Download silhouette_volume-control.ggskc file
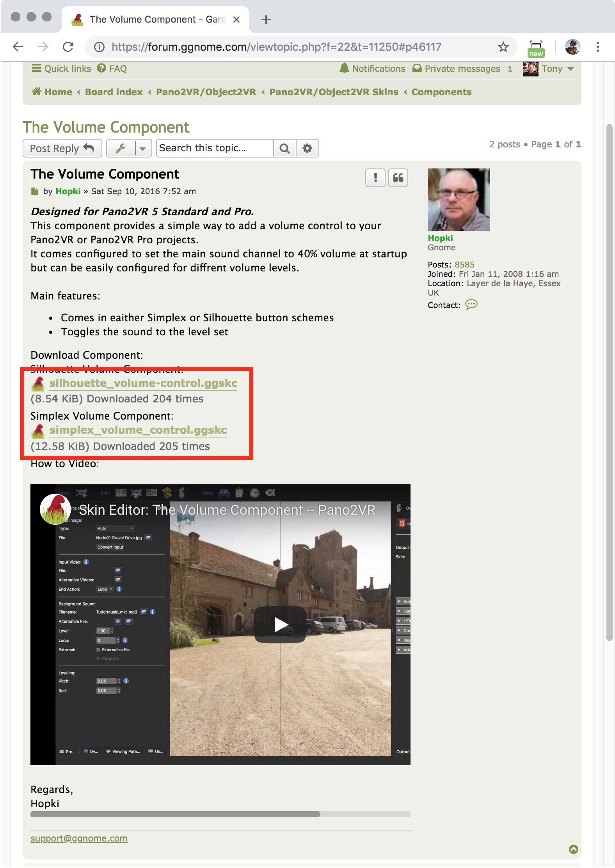Image resolution: width=615 pixels, height=868 pixels. [143, 383]
